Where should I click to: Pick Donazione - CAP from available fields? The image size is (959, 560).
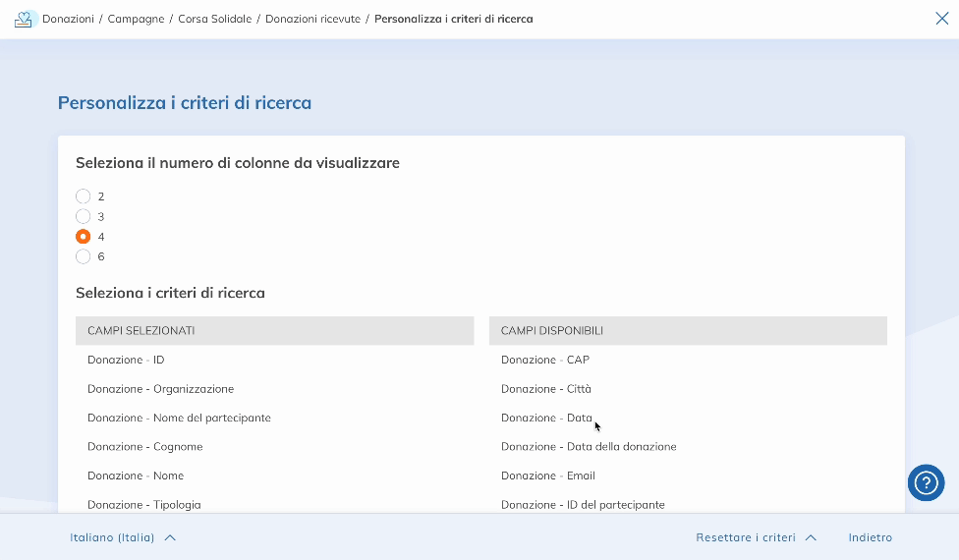[544, 360]
